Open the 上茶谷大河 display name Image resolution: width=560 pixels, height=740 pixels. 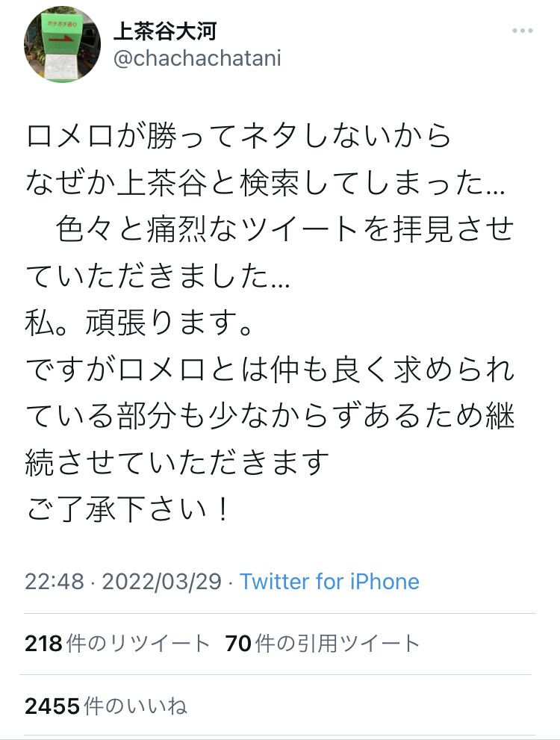point(165,31)
